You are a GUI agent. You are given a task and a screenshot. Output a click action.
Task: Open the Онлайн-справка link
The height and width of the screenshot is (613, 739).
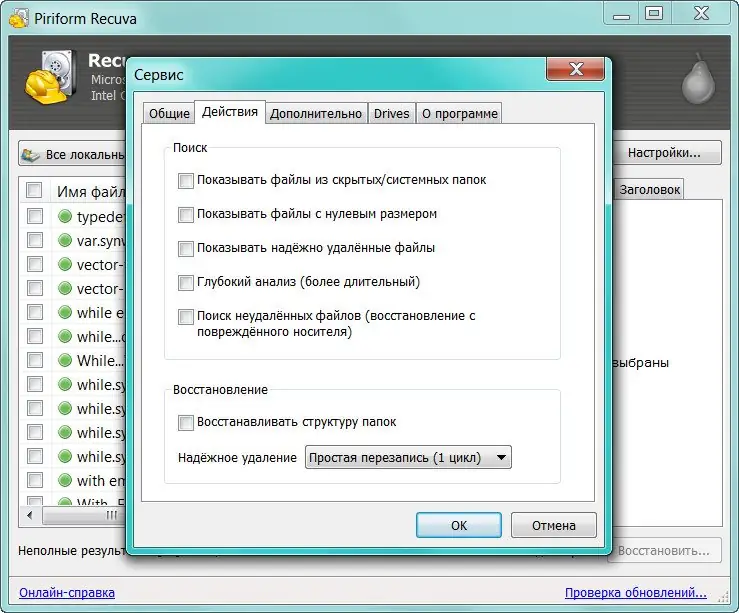(67, 592)
